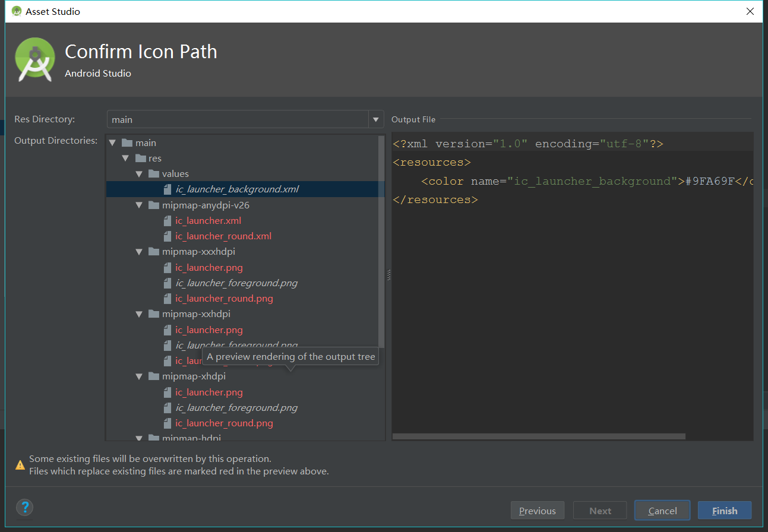This screenshot has height=532, width=768.
Task: Cancel the Asset Studio wizard
Action: pos(662,511)
